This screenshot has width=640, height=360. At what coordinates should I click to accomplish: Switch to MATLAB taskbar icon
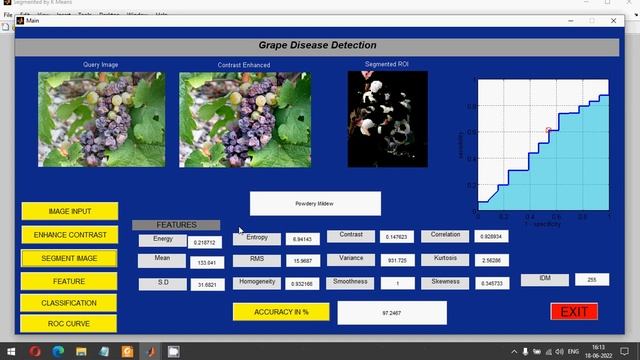click(151, 351)
